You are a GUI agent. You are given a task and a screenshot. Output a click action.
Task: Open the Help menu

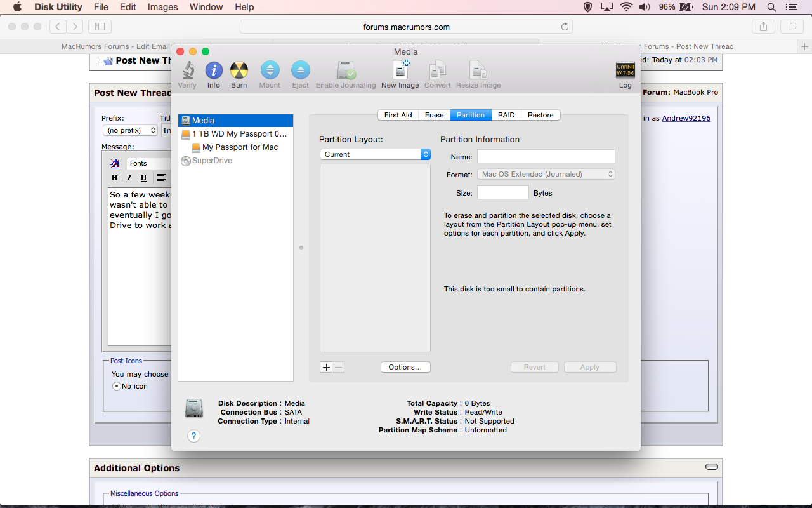click(244, 7)
